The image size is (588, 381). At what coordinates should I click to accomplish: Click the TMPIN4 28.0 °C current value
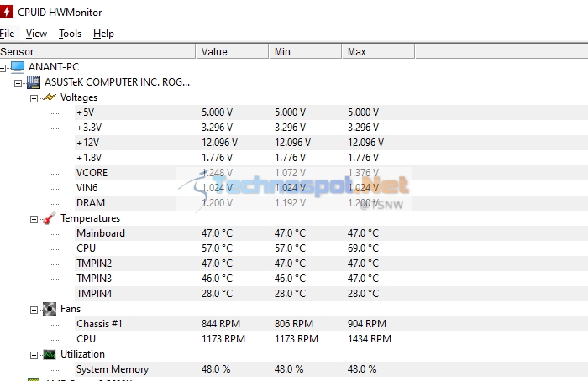[x=217, y=294]
